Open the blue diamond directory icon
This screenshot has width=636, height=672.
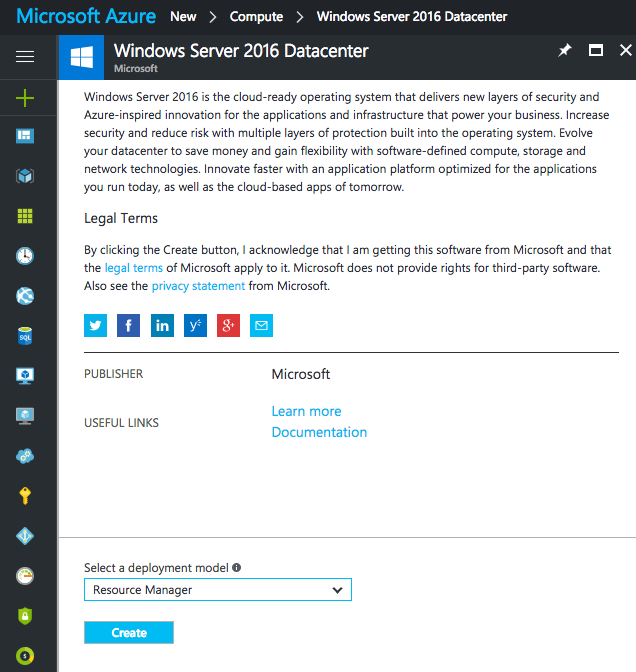click(x=25, y=536)
